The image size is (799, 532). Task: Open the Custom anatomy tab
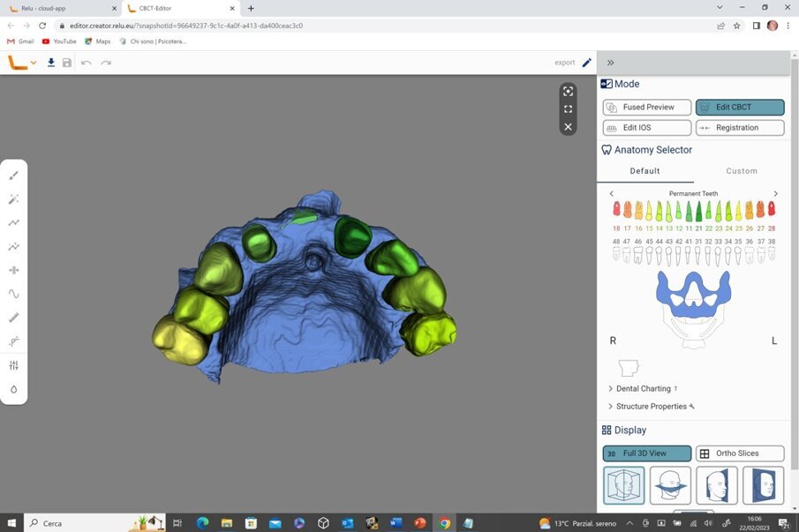tap(742, 171)
